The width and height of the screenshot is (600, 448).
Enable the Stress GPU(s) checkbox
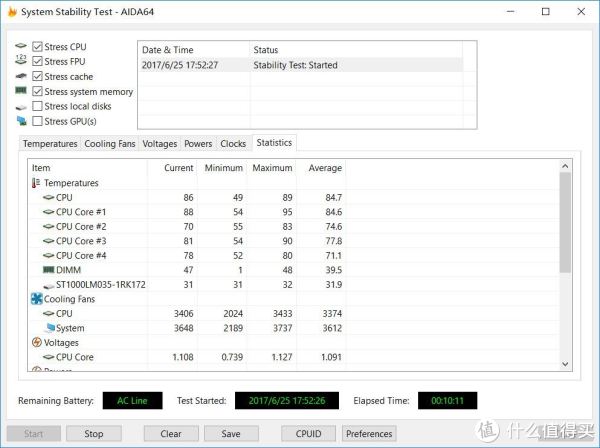click(37, 121)
